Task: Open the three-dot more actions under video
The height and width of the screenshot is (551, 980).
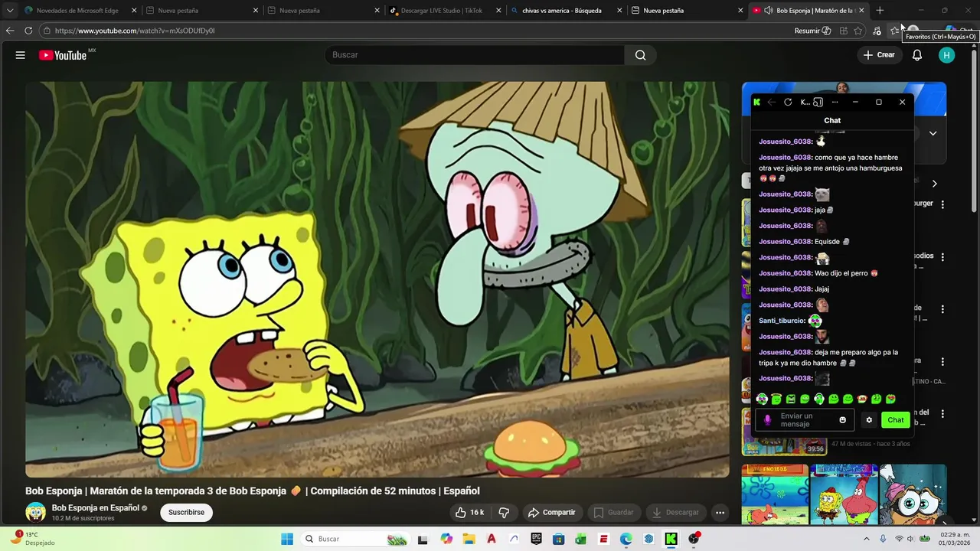Action: pyautogui.click(x=720, y=512)
